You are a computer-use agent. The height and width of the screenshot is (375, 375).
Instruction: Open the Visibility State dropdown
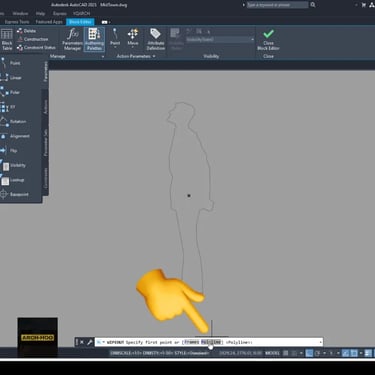pos(220,39)
